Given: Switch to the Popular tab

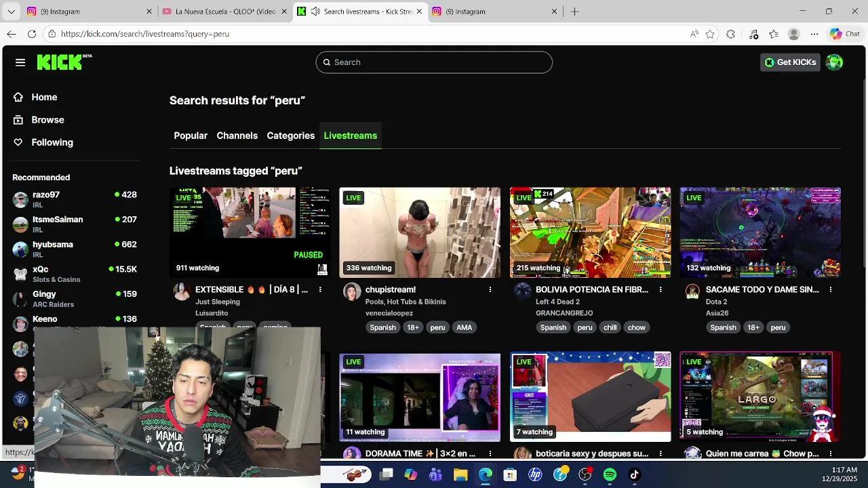Looking at the screenshot, I should [x=191, y=136].
